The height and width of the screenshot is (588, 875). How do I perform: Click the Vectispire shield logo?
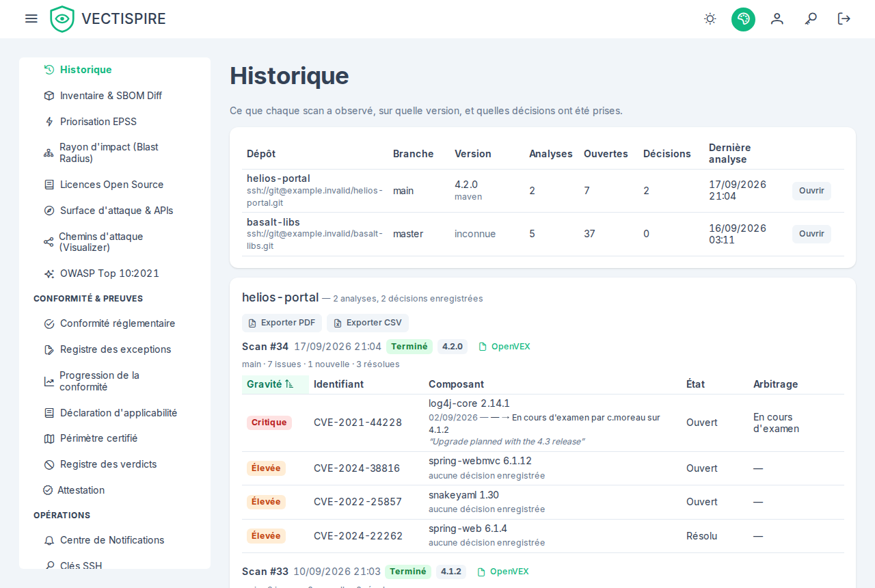pyautogui.click(x=62, y=19)
